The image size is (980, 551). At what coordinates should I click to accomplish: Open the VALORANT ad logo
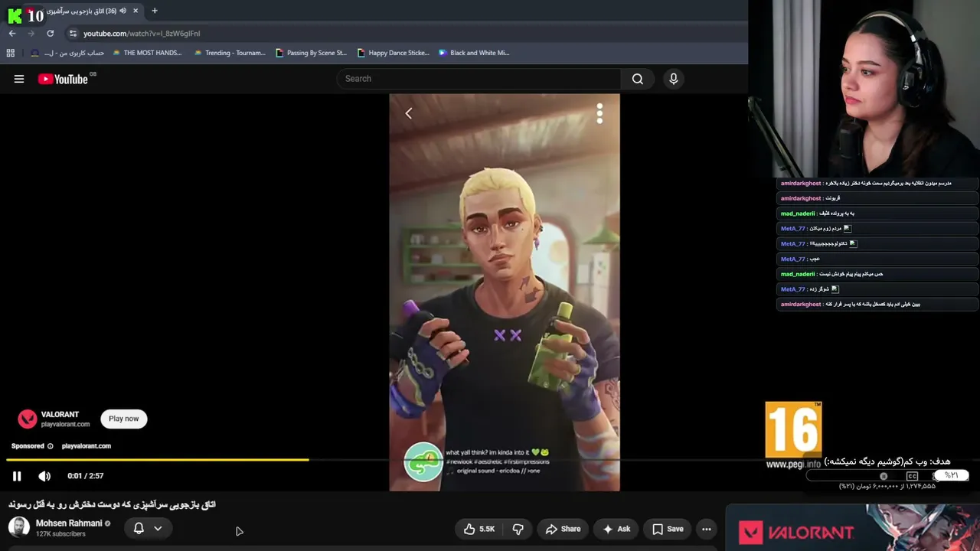pyautogui.click(x=28, y=419)
